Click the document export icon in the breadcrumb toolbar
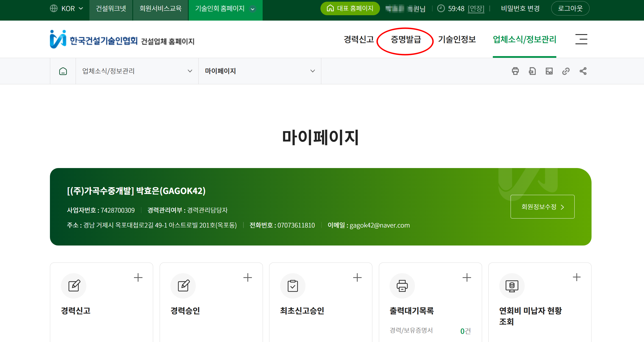Screen dimensions: 644x342 (x=532, y=71)
